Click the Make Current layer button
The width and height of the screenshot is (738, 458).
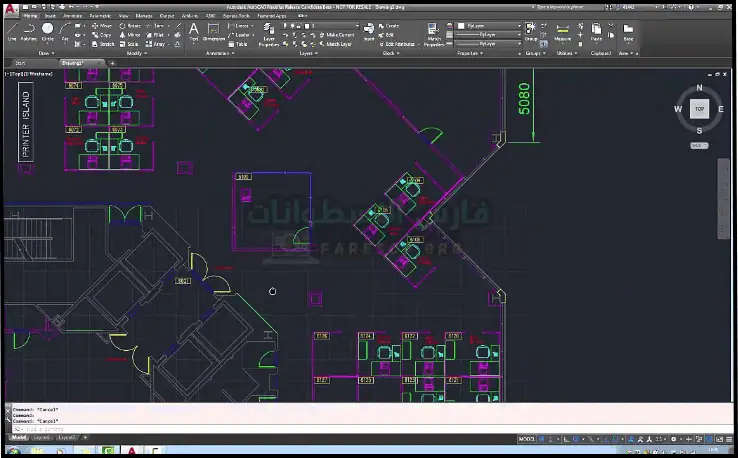[x=339, y=35]
